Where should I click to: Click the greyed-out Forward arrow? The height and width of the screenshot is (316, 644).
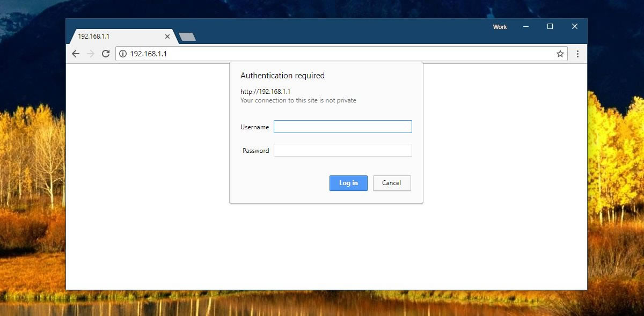tap(91, 54)
